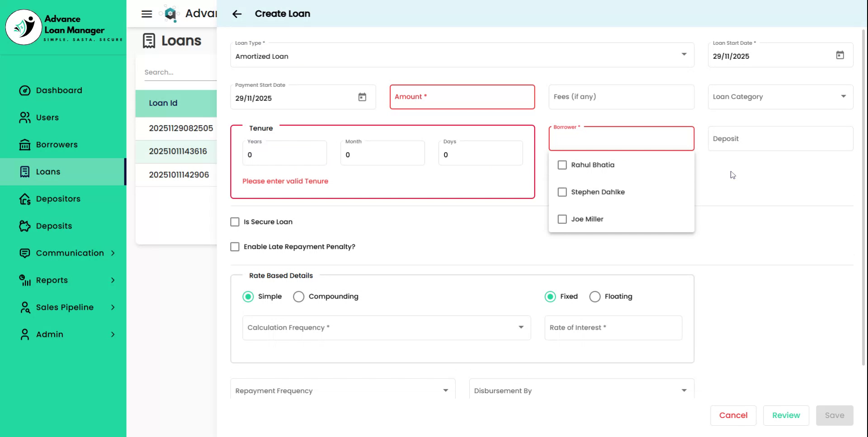Click the Depositors house icon in the sidebar

25,199
